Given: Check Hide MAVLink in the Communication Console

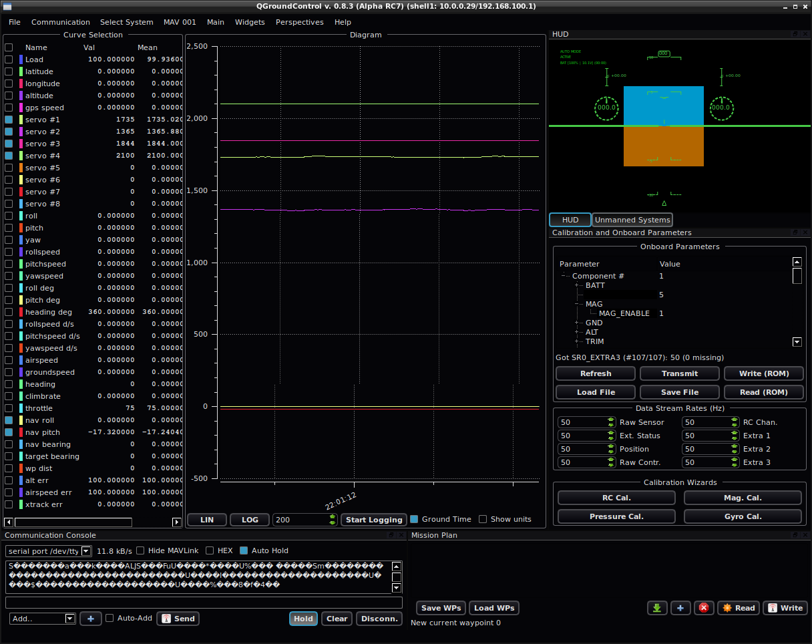Looking at the screenshot, I should pos(140,550).
